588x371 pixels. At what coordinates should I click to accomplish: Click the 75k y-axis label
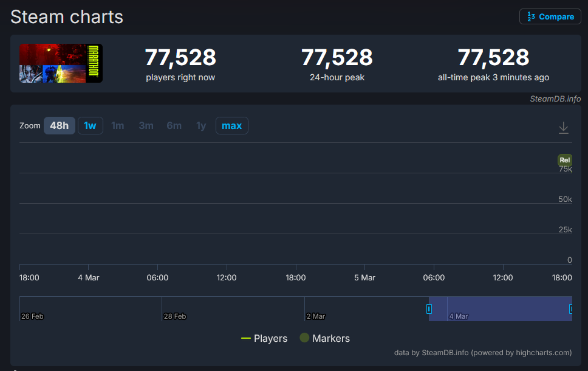tap(565, 169)
